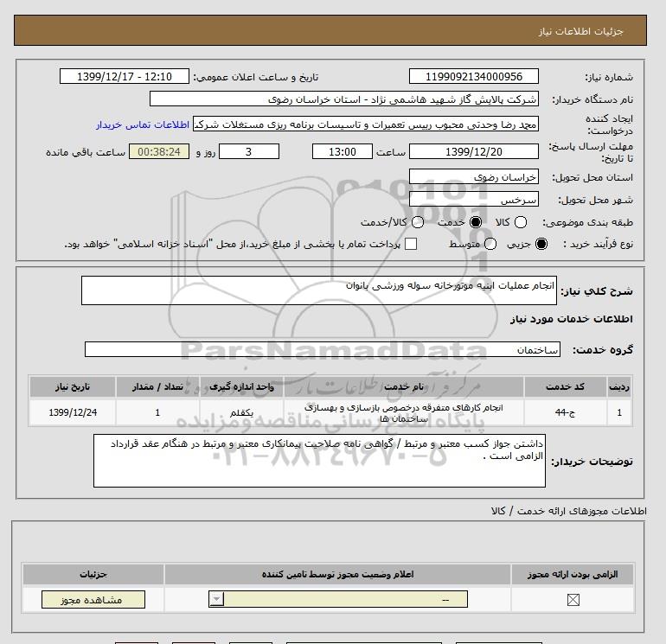Enable the اسناد خزانه اسلامی payment checkbox
The height and width of the screenshot is (644, 666).
pyautogui.click(x=411, y=244)
